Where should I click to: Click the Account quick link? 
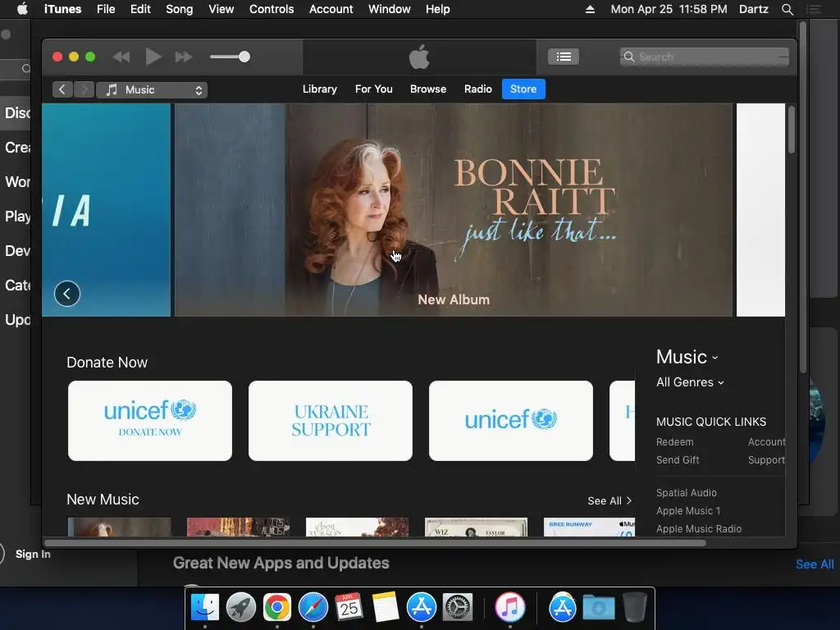point(767,442)
